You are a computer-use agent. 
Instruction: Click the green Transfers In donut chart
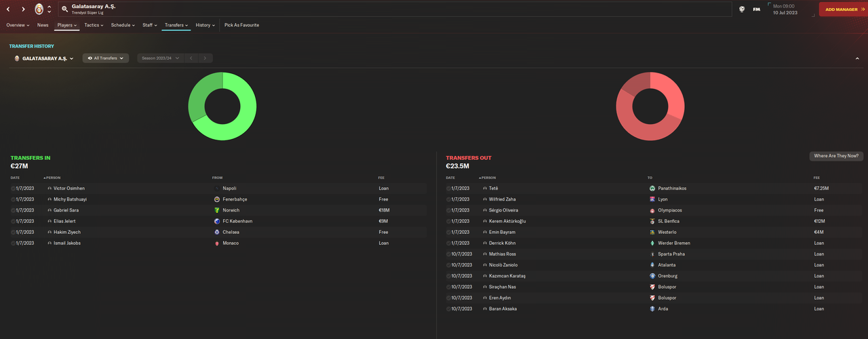222,106
